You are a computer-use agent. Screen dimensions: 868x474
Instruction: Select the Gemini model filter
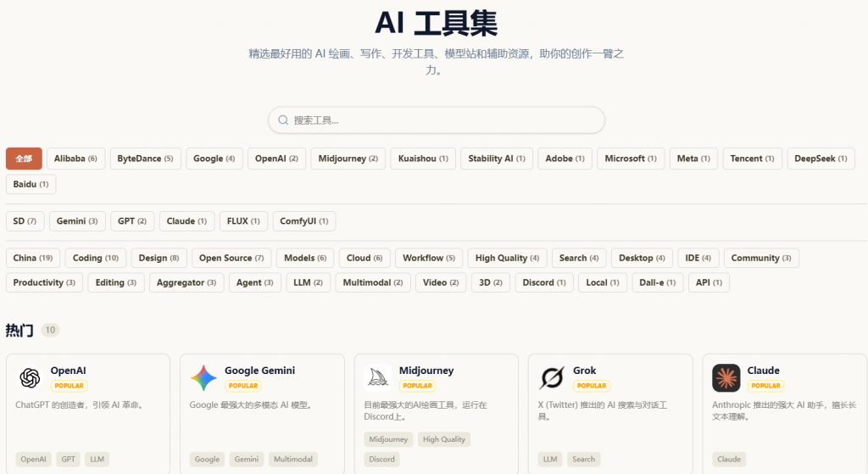(x=77, y=221)
